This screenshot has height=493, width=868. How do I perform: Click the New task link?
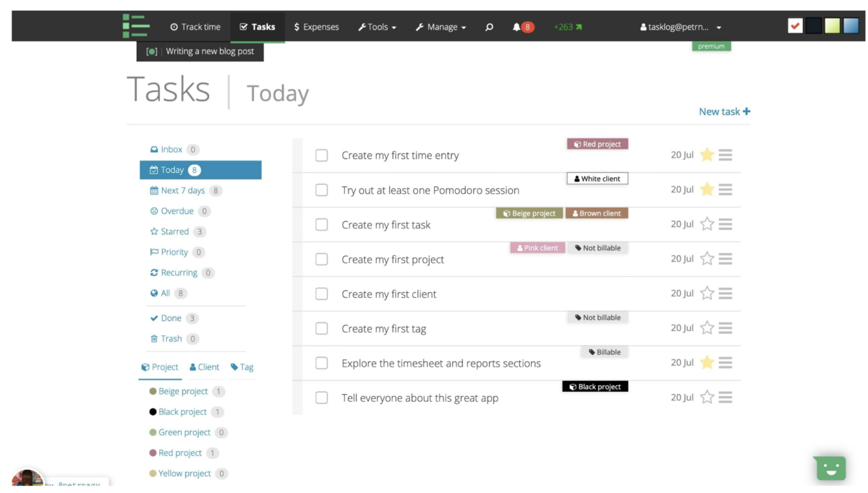tap(724, 111)
